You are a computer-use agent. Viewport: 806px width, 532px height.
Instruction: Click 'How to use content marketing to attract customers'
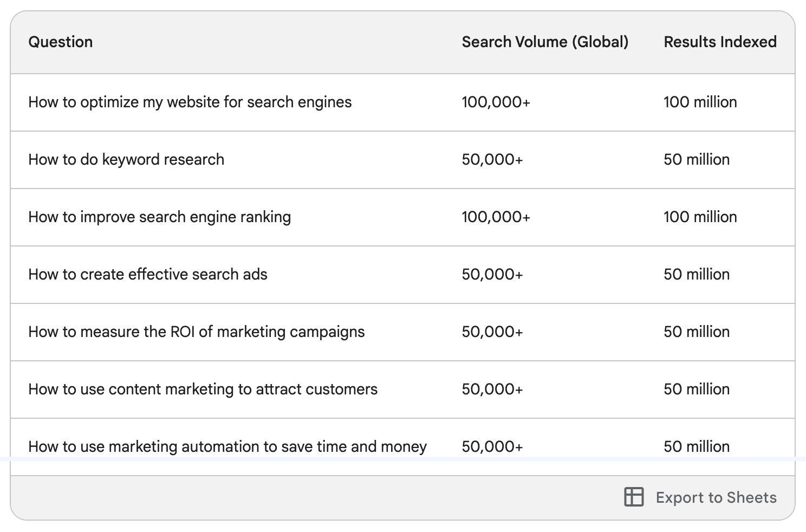[x=203, y=389]
